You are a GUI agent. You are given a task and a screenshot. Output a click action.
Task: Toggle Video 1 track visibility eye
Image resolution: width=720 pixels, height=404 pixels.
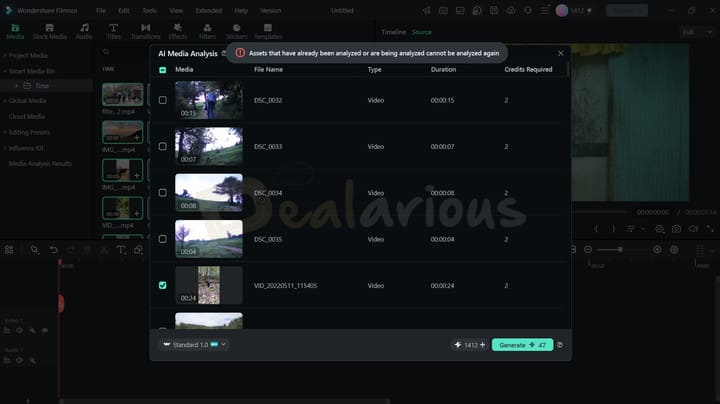click(45, 330)
